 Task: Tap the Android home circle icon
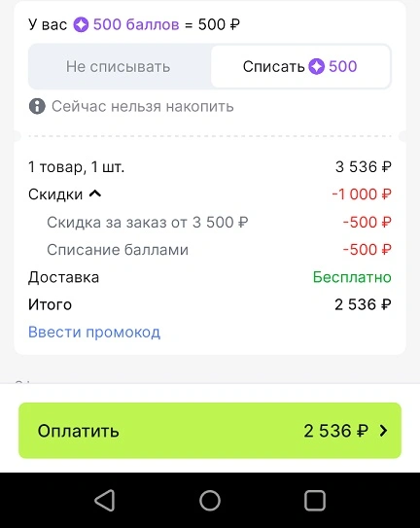click(210, 501)
